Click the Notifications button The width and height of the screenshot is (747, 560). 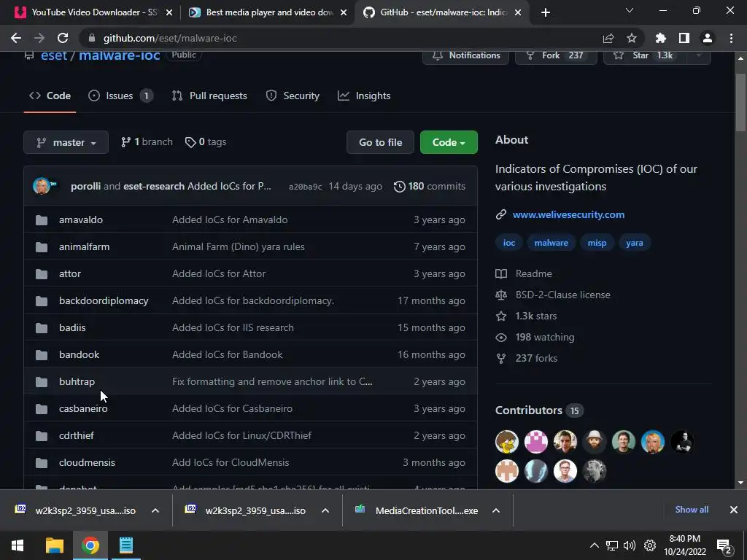click(x=466, y=55)
